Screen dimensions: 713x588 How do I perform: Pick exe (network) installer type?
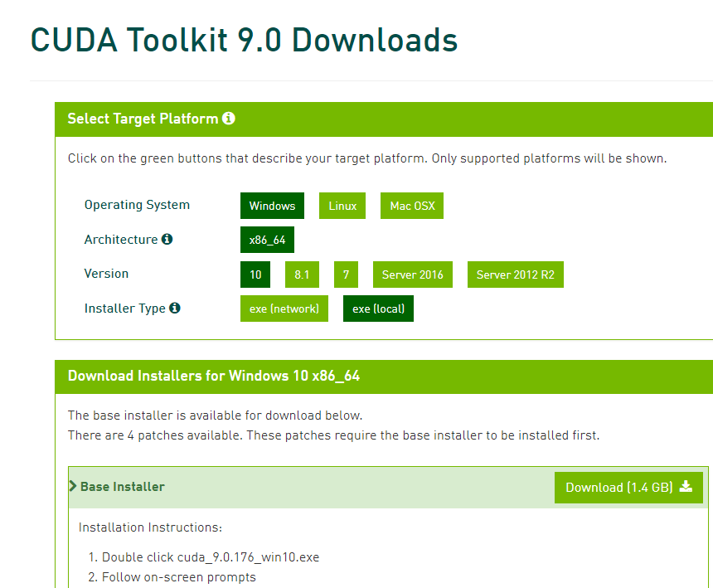pyautogui.click(x=284, y=309)
